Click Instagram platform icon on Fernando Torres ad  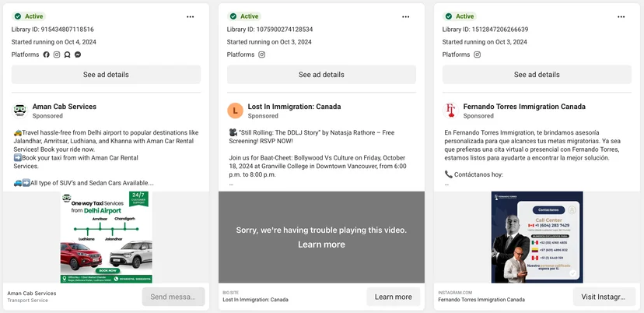tap(478, 55)
